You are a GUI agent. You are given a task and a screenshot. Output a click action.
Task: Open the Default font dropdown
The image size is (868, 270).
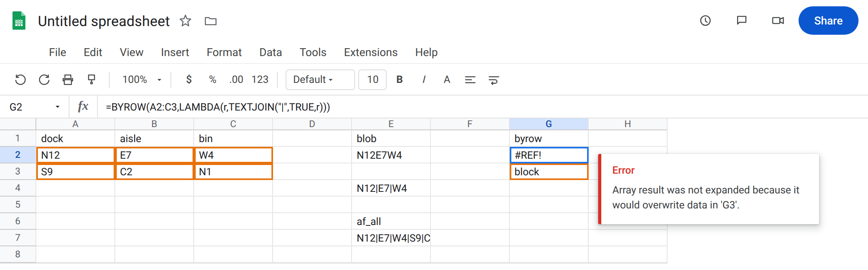tap(320, 80)
